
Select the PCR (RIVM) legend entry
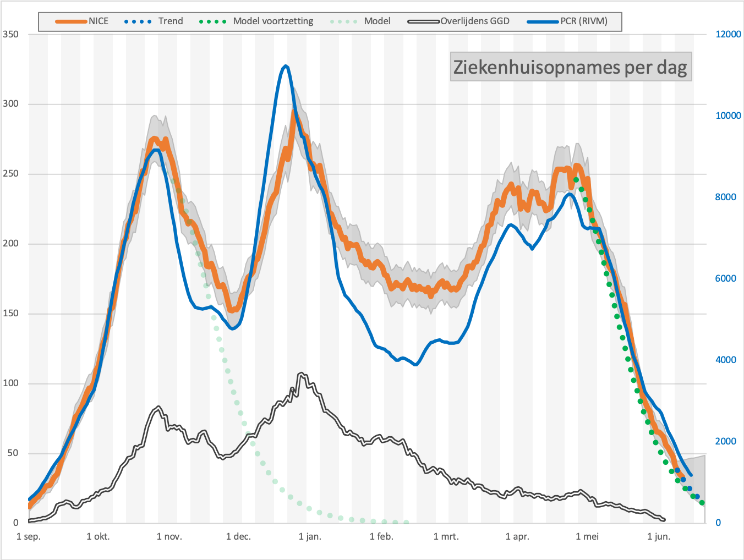pos(567,21)
